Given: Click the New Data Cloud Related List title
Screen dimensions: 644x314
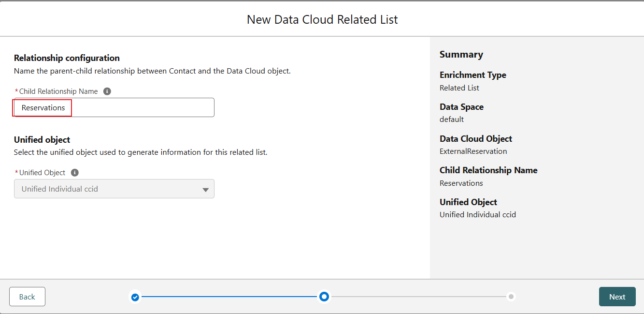Looking at the screenshot, I should (322, 19).
